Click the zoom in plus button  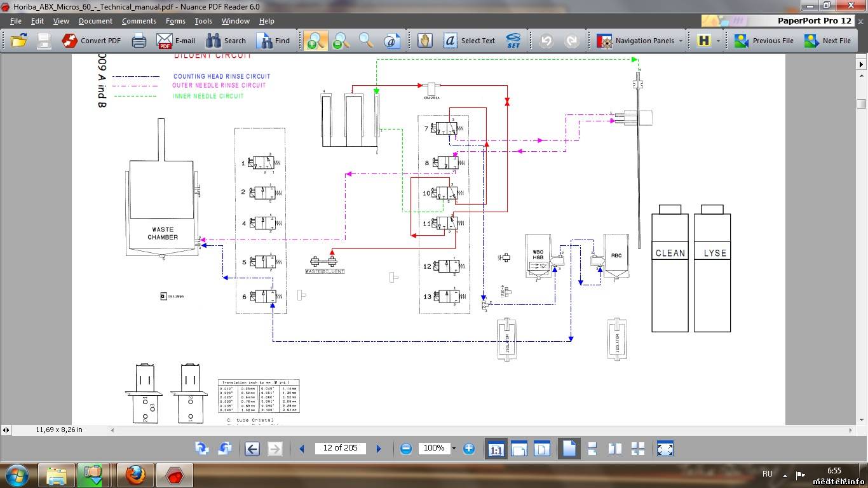[469, 449]
